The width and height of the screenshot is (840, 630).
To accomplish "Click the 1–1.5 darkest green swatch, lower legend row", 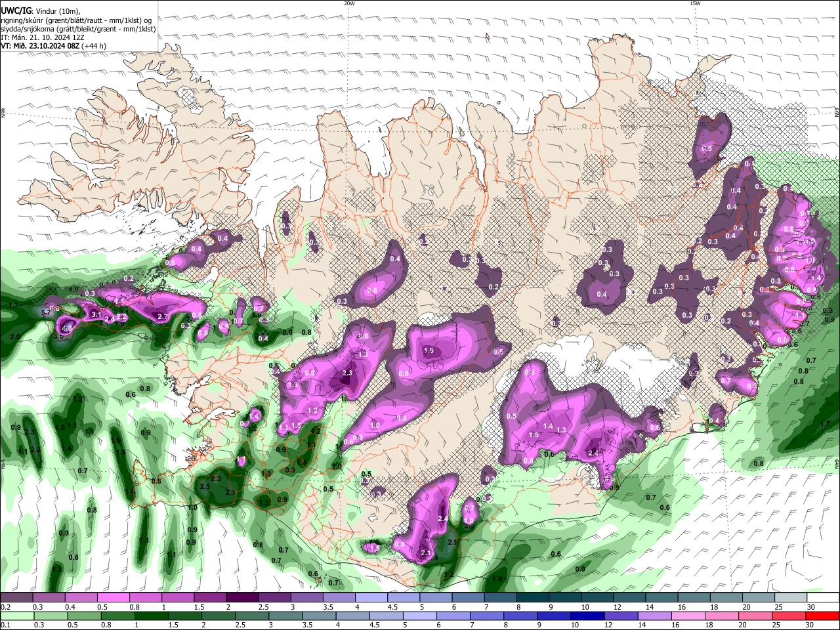I will point(151,616).
